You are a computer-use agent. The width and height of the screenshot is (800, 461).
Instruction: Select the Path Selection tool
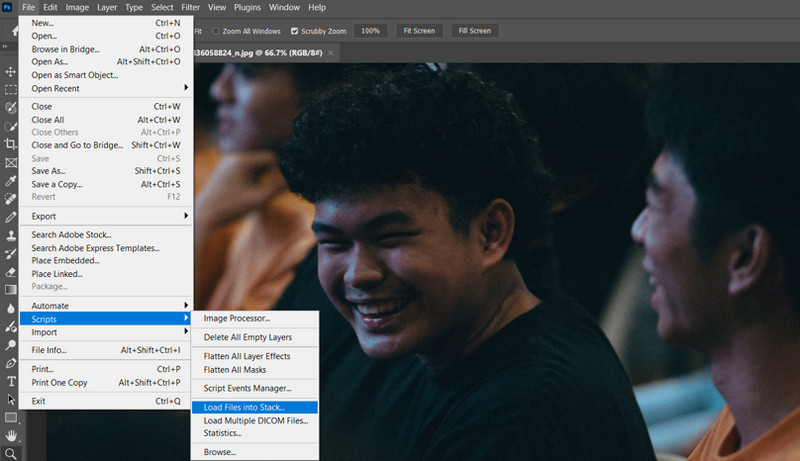click(x=11, y=399)
